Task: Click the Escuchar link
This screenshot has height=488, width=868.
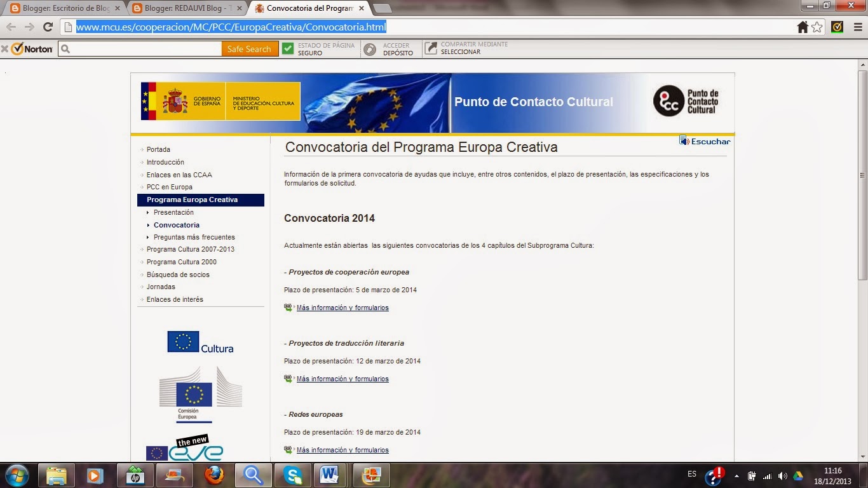Action: click(x=710, y=142)
